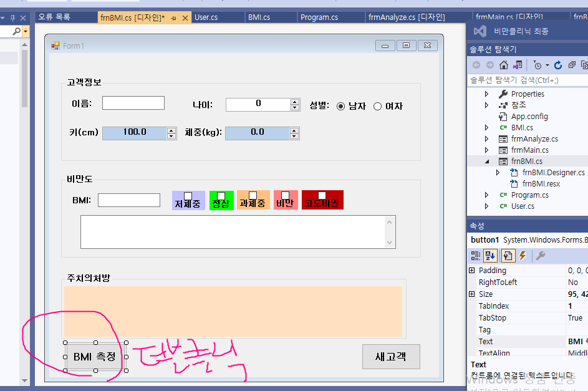Image resolution: width=588 pixels, height=391 pixels.
Task: Increase the 체중(kg) value with up arrow
Action: pyautogui.click(x=294, y=130)
